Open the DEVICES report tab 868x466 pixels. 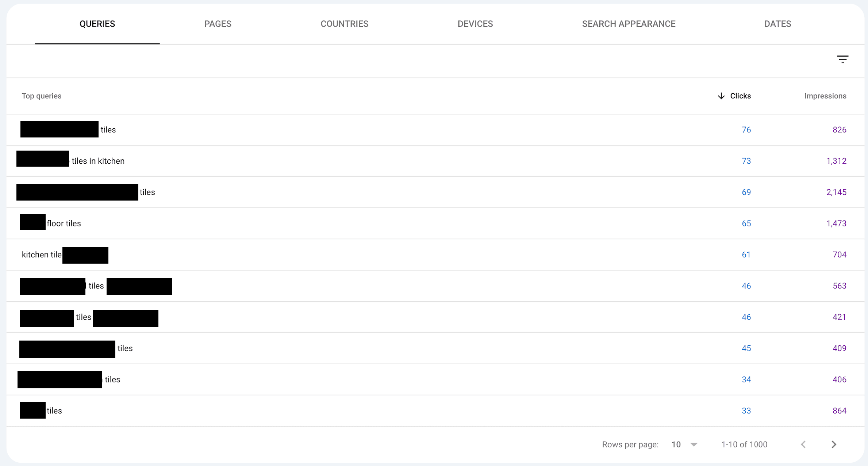(x=475, y=24)
